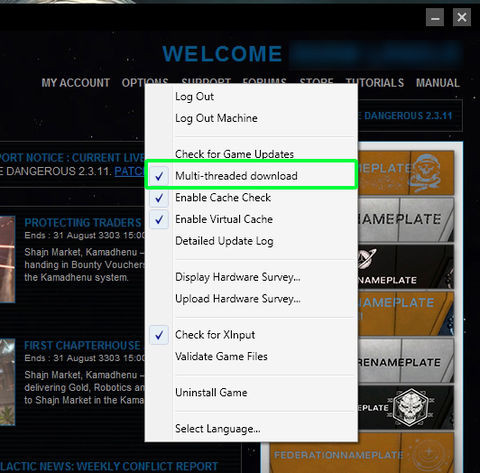Click black hexagon-skull nameplate banner
480x473 pixels.
click(406, 407)
